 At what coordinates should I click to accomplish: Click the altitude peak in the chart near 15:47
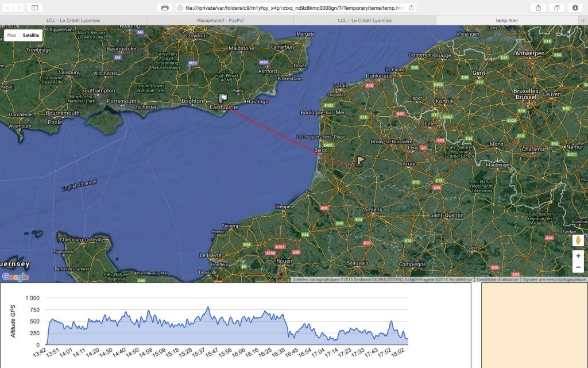click(x=208, y=308)
